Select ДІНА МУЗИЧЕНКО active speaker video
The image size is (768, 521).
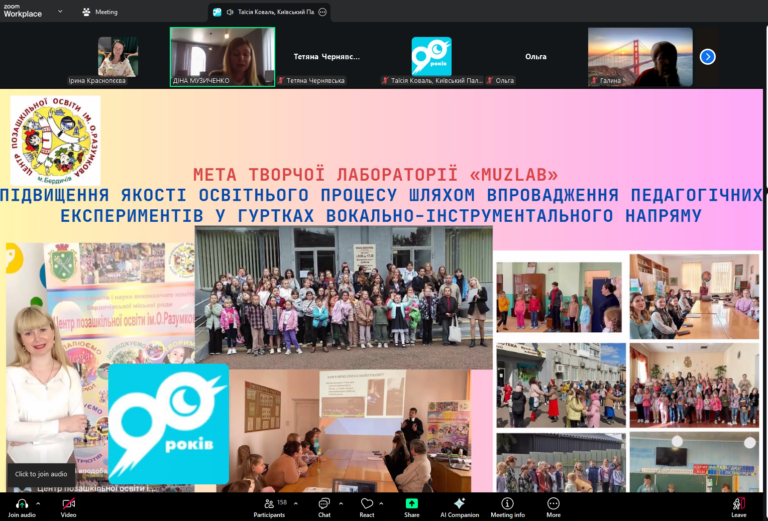point(222,57)
